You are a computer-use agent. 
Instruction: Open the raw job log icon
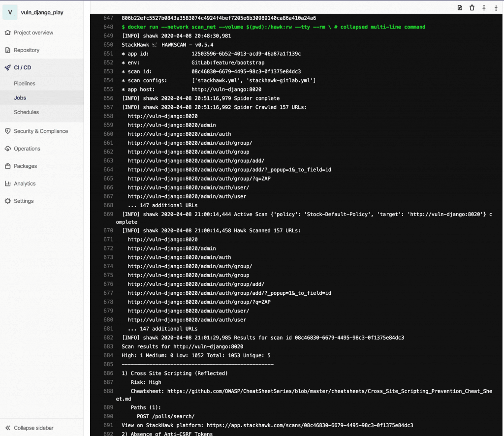point(460,8)
